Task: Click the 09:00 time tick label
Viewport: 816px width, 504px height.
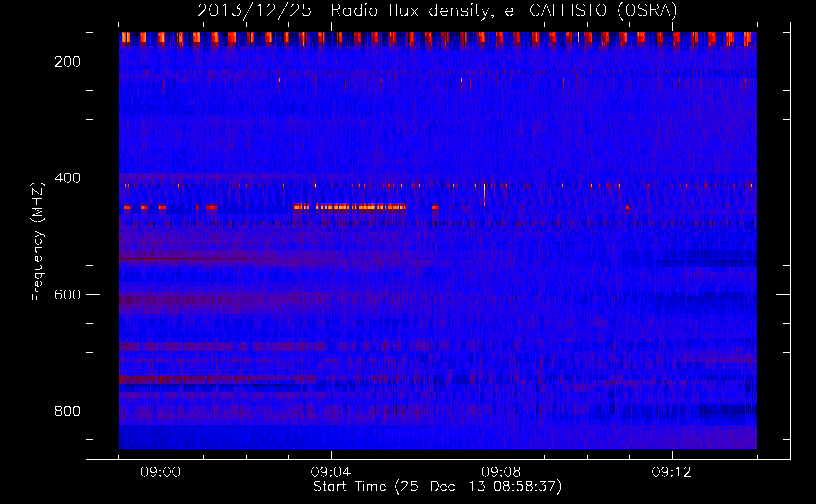Action: click(161, 472)
